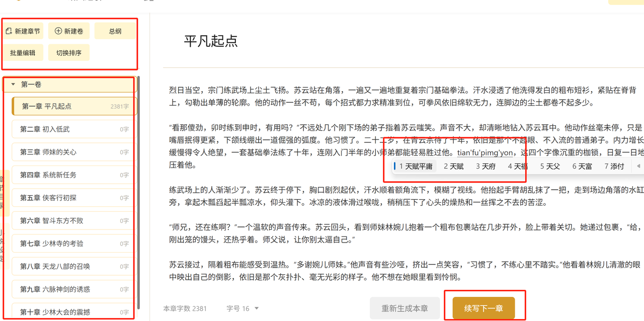Image resolution: width=644 pixels, height=321 pixels.
Task: Open chapter 第二章 初入低武
Action: click(74, 129)
